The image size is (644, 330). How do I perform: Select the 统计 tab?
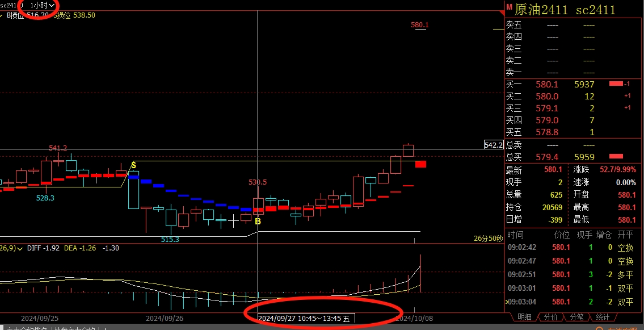[x=603, y=317]
